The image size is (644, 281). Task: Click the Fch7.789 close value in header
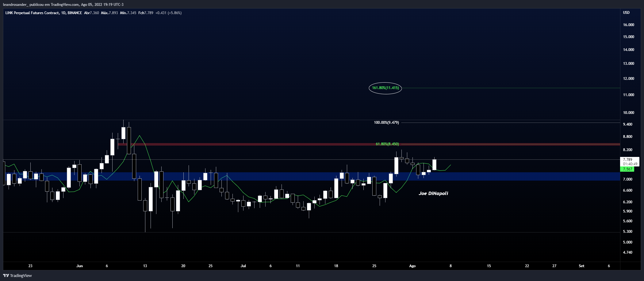click(x=146, y=13)
